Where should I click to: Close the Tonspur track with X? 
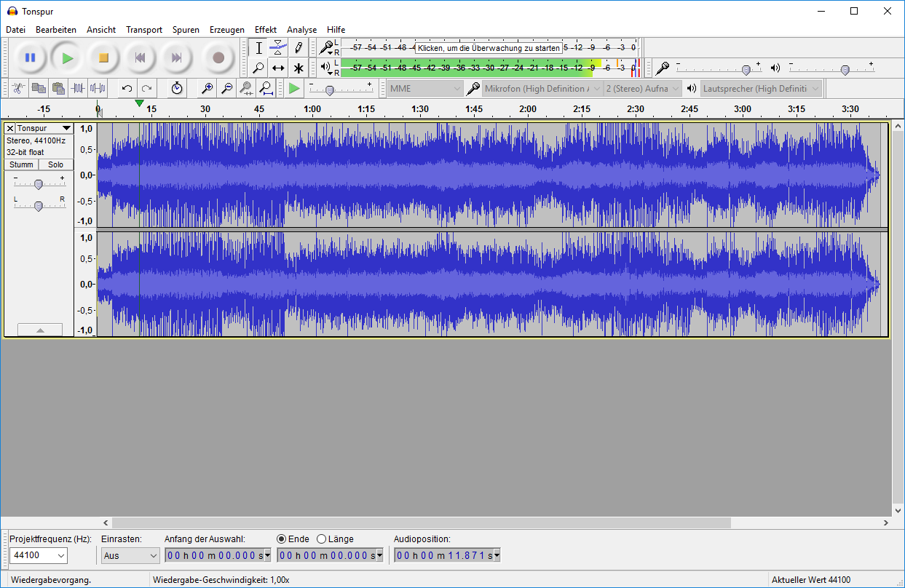[10, 129]
